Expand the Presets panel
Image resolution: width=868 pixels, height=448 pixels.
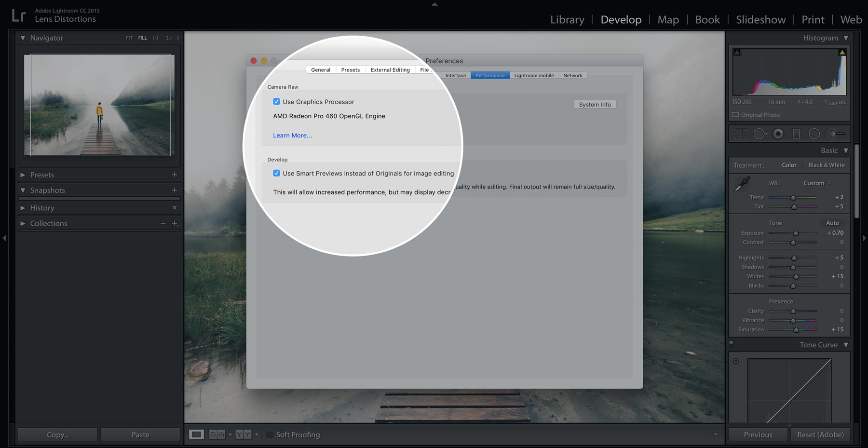click(23, 175)
